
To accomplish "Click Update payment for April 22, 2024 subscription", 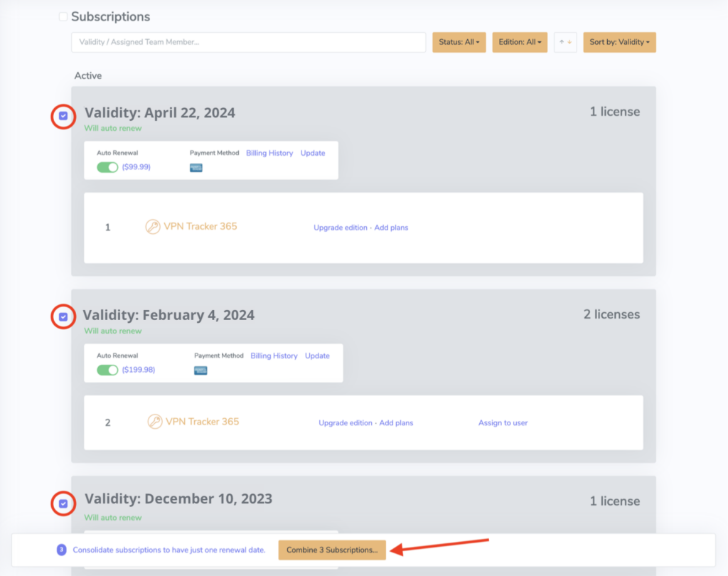I will click(313, 153).
